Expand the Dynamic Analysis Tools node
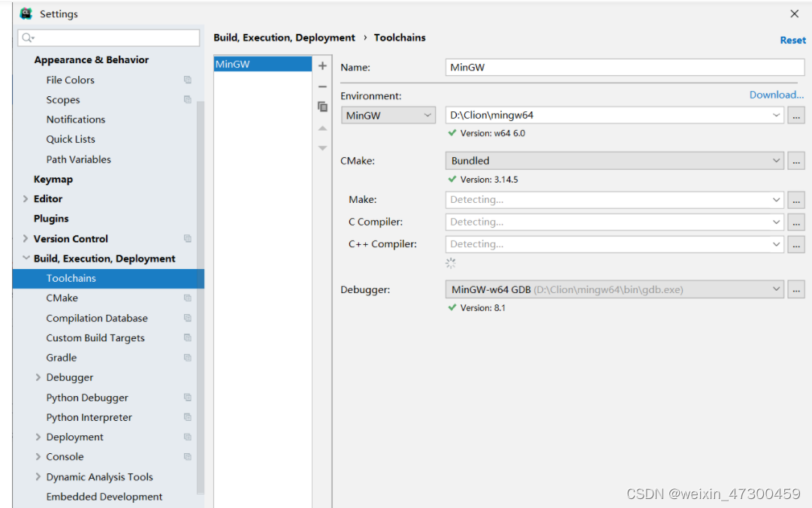 point(38,477)
